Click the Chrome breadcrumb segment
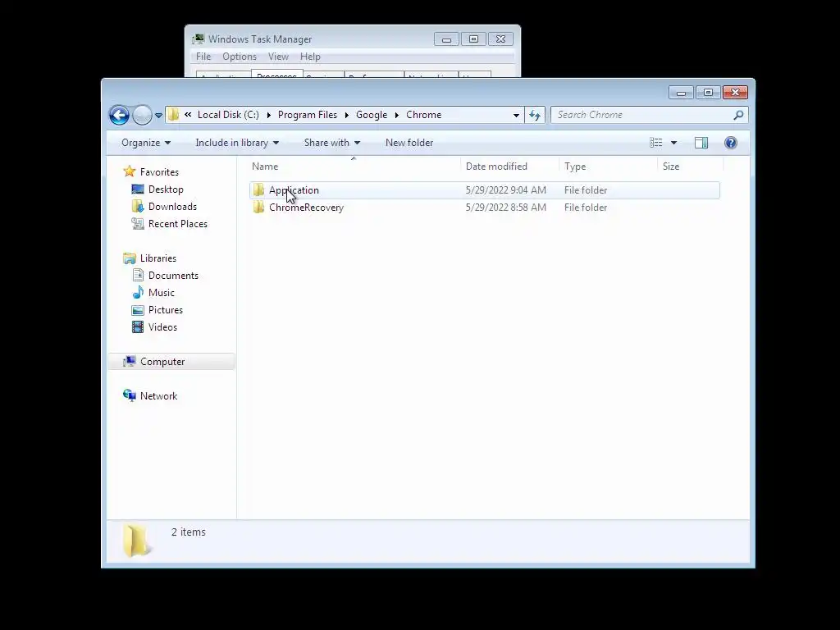The image size is (840, 630). pyautogui.click(x=424, y=115)
